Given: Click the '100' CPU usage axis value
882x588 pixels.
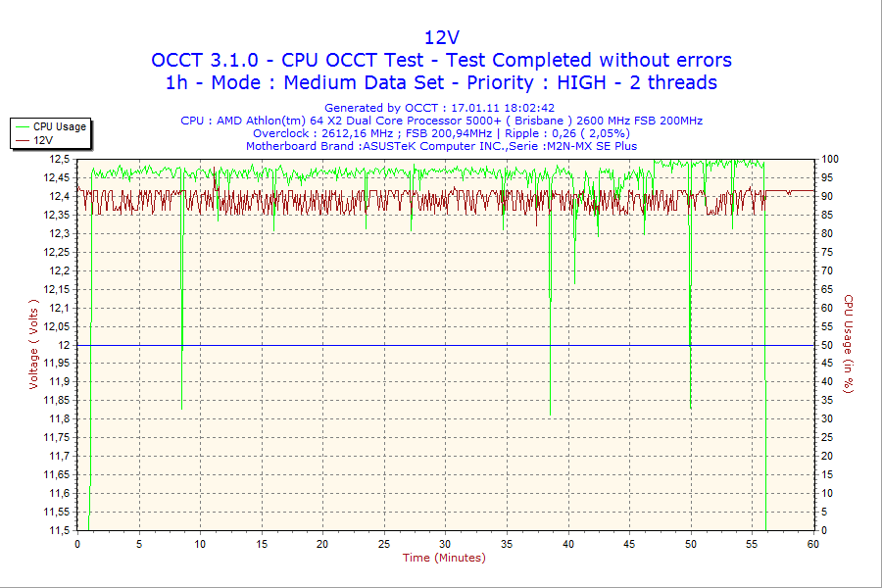Looking at the screenshot, I should tap(830, 159).
